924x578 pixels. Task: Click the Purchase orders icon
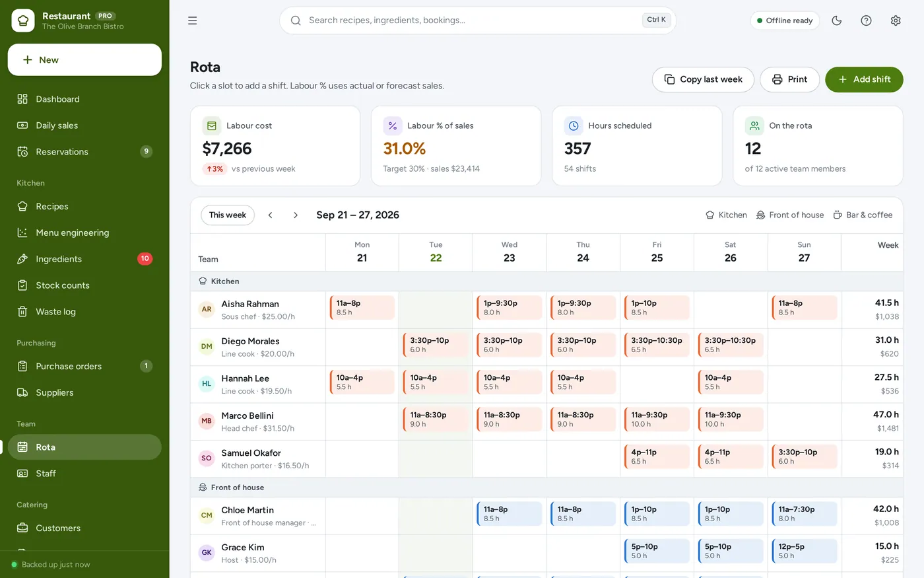22,366
